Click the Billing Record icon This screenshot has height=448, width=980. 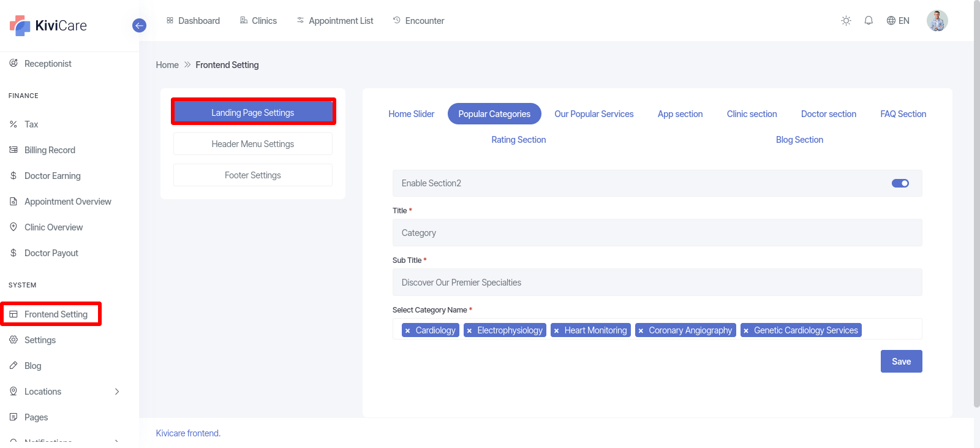[x=13, y=150]
